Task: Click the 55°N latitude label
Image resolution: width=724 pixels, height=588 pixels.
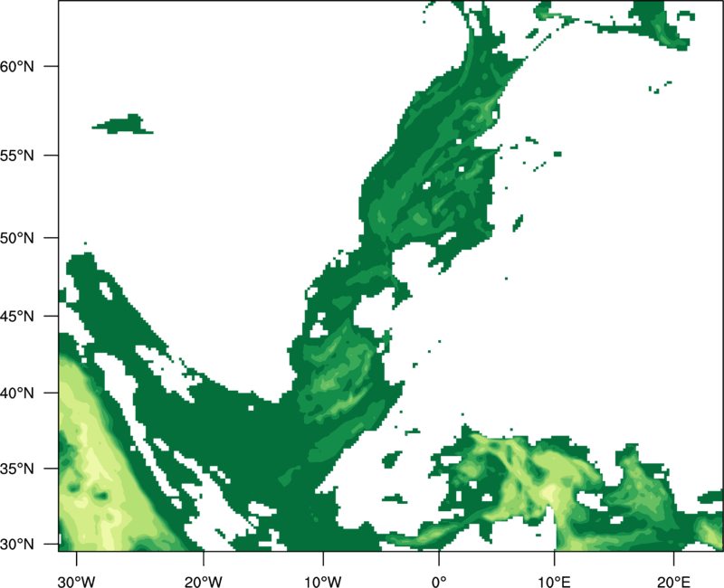Action: coord(16,156)
